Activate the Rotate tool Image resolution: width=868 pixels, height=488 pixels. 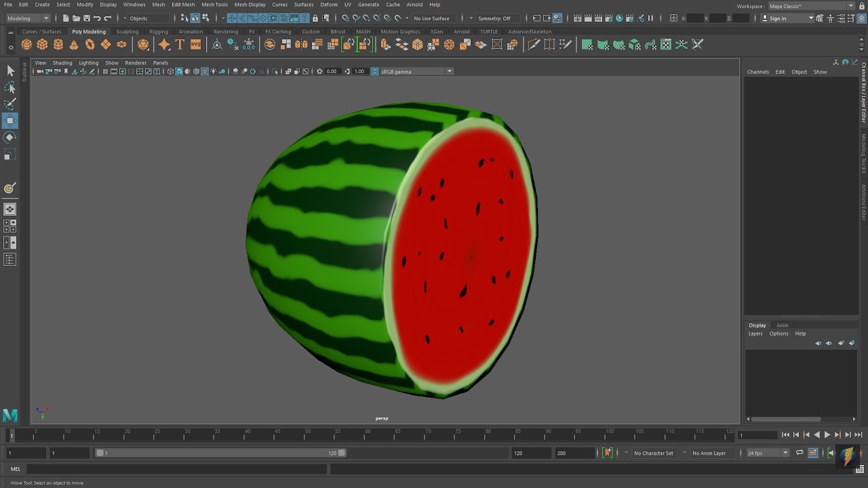tap(9, 138)
